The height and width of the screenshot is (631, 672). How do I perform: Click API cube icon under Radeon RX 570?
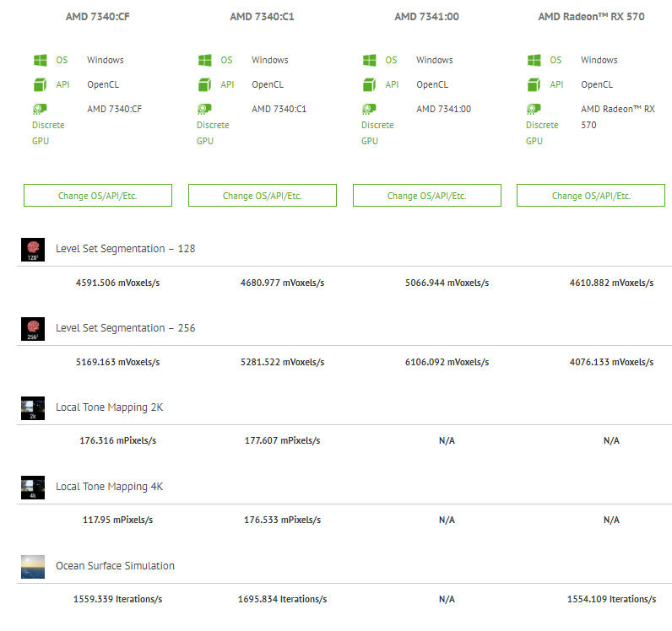click(x=534, y=85)
